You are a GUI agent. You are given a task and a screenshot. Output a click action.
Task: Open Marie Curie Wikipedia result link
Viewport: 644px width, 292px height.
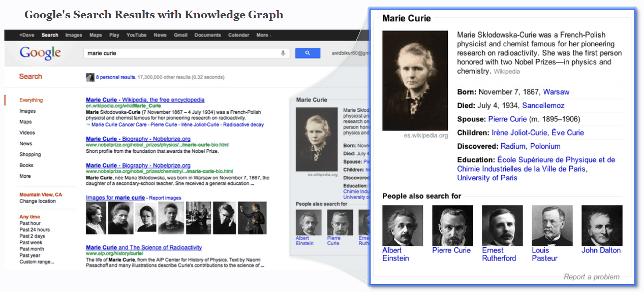coord(145,100)
